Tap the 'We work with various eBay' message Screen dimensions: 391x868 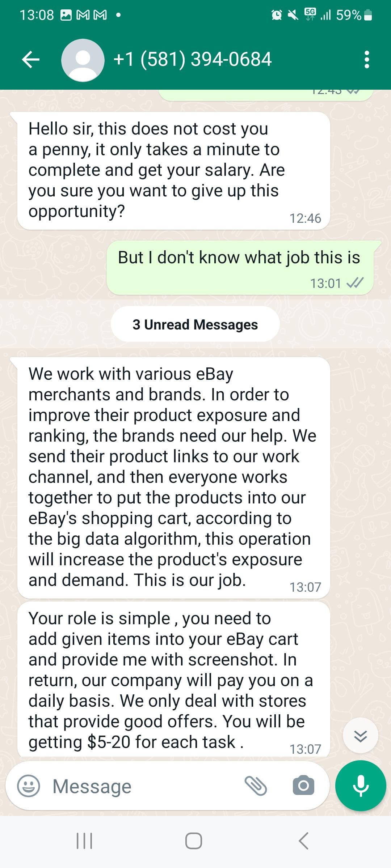173,478
